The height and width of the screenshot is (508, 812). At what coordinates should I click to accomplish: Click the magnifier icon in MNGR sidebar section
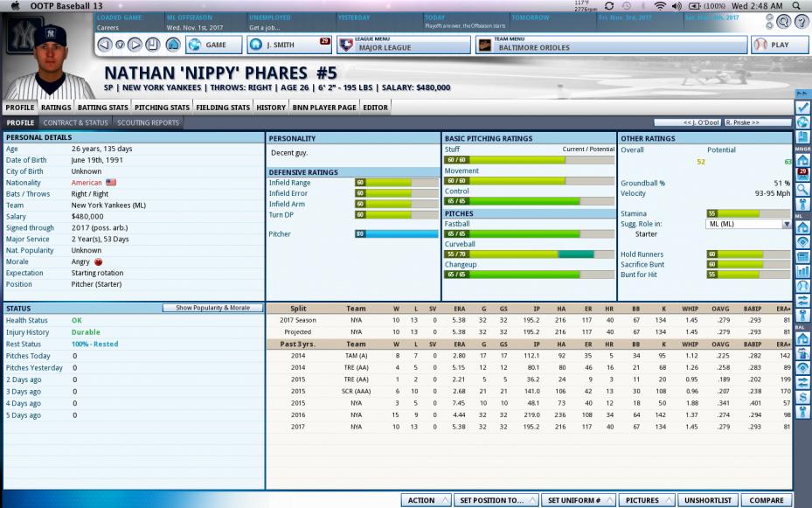[x=802, y=190]
